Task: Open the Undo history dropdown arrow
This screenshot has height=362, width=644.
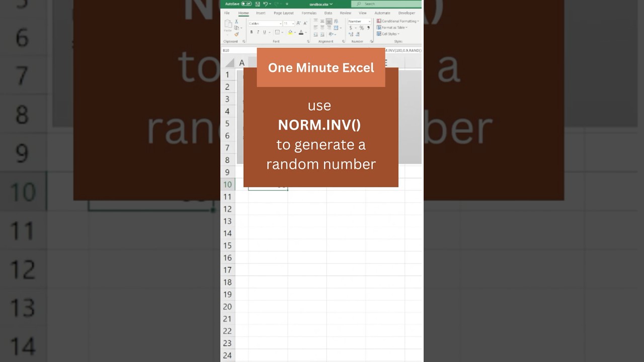Action: [270, 4]
